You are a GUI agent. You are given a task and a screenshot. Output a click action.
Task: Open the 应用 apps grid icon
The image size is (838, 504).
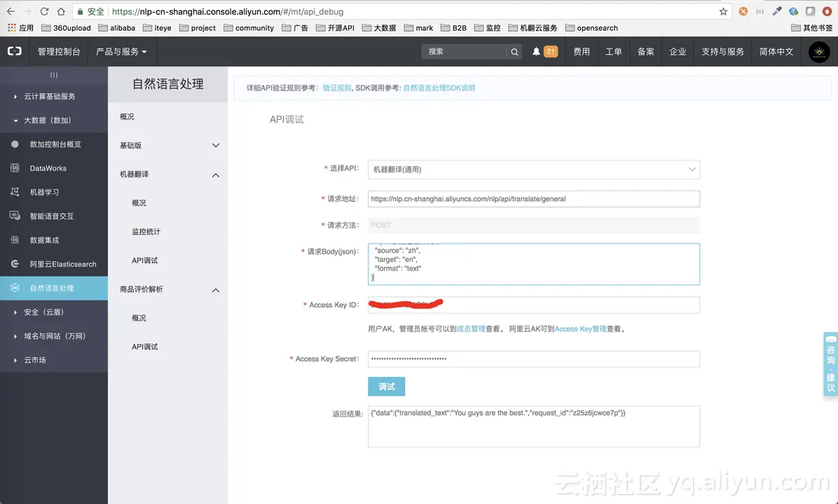[x=12, y=28]
